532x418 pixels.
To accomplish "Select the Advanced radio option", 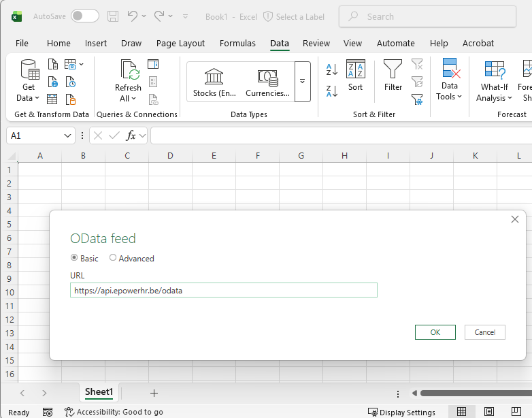I will click(x=113, y=258).
